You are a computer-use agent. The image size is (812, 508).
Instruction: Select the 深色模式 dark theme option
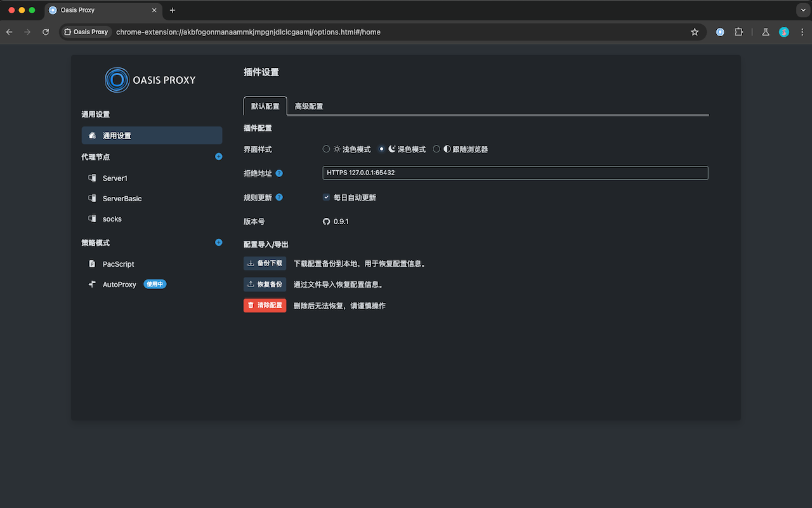click(381, 149)
